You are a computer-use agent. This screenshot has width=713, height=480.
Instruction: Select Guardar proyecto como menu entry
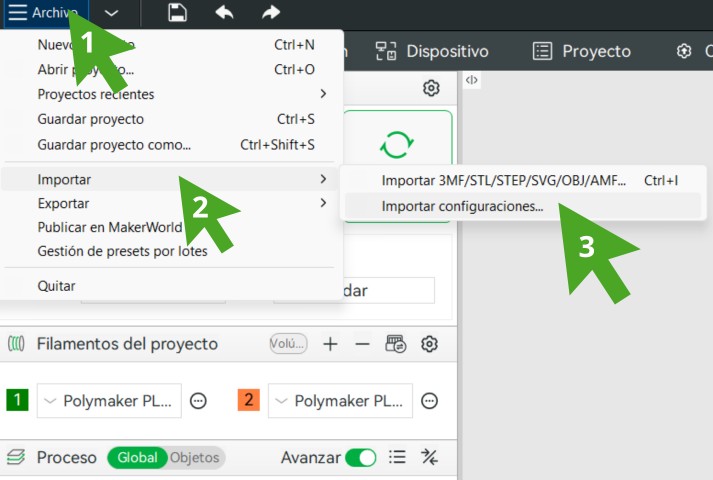114,144
